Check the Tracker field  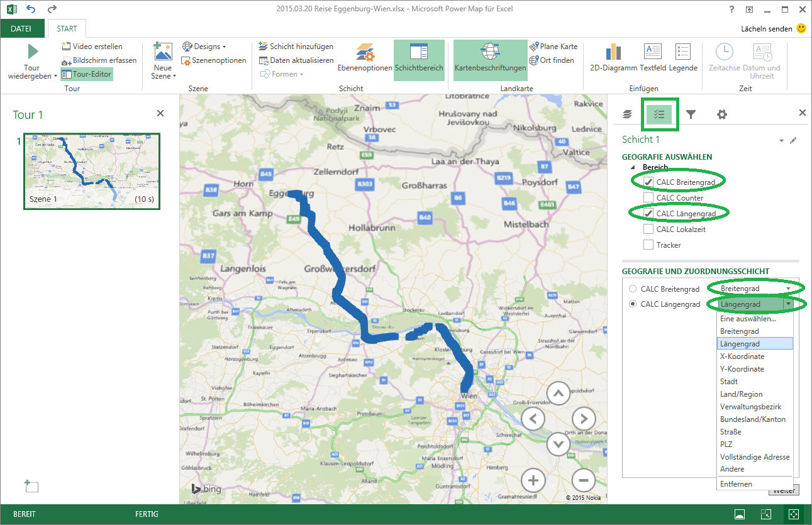(648, 245)
